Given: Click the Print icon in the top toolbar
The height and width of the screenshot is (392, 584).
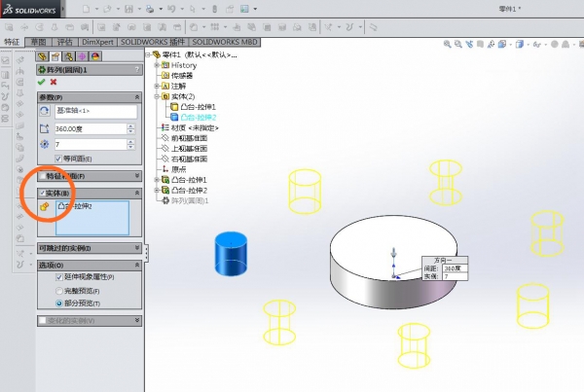Looking at the screenshot, I should click(x=150, y=9).
